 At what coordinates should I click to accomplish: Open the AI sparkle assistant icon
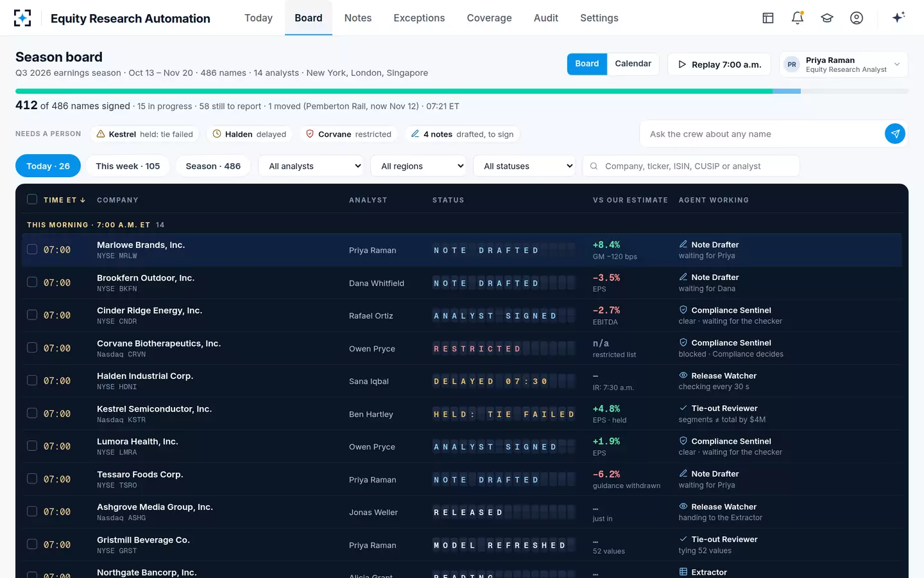coord(898,17)
